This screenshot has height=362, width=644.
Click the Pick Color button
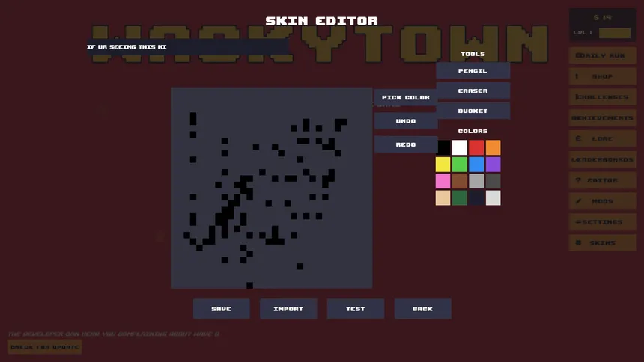click(405, 97)
